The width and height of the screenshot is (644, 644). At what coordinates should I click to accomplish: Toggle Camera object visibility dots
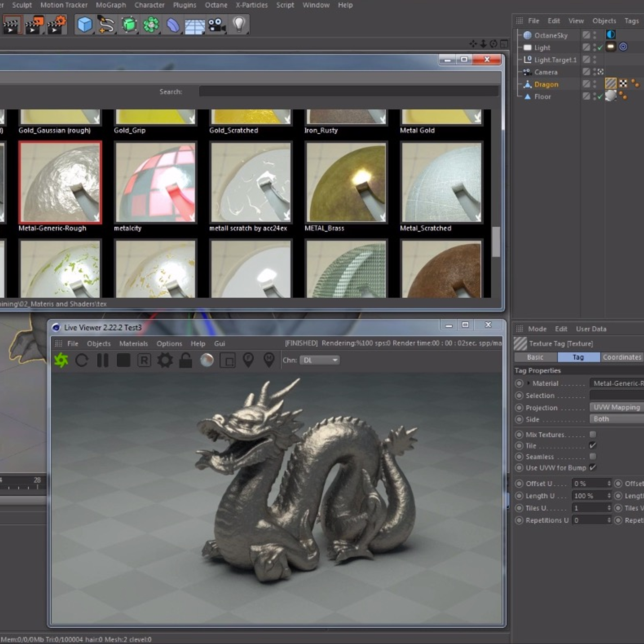(x=594, y=72)
